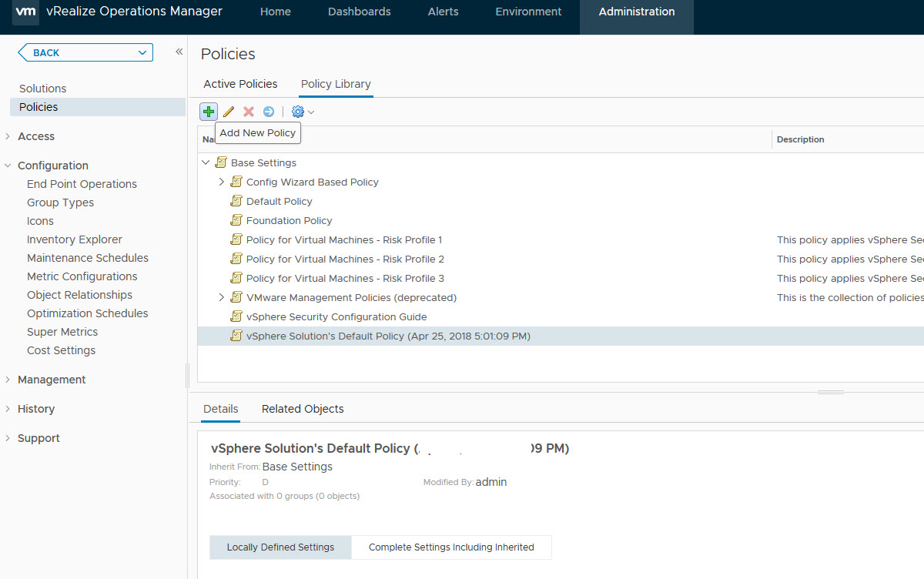Open Super Metrics in the sidebar

(62, 332)
